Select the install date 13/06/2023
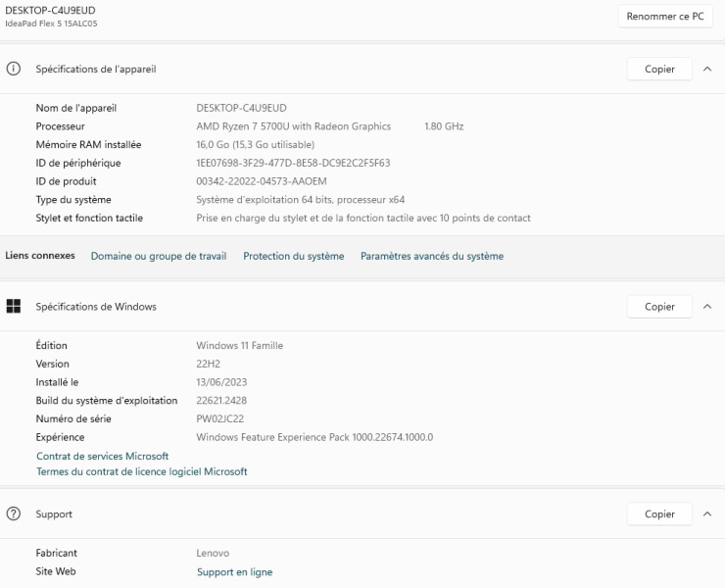The height and width of the screenshot is (588, 725). click(221, 382)
